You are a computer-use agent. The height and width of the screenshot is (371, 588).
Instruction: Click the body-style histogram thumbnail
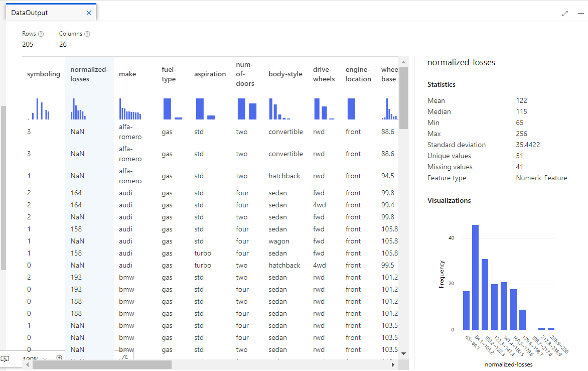pyautogui.click(x=279, y=109)
